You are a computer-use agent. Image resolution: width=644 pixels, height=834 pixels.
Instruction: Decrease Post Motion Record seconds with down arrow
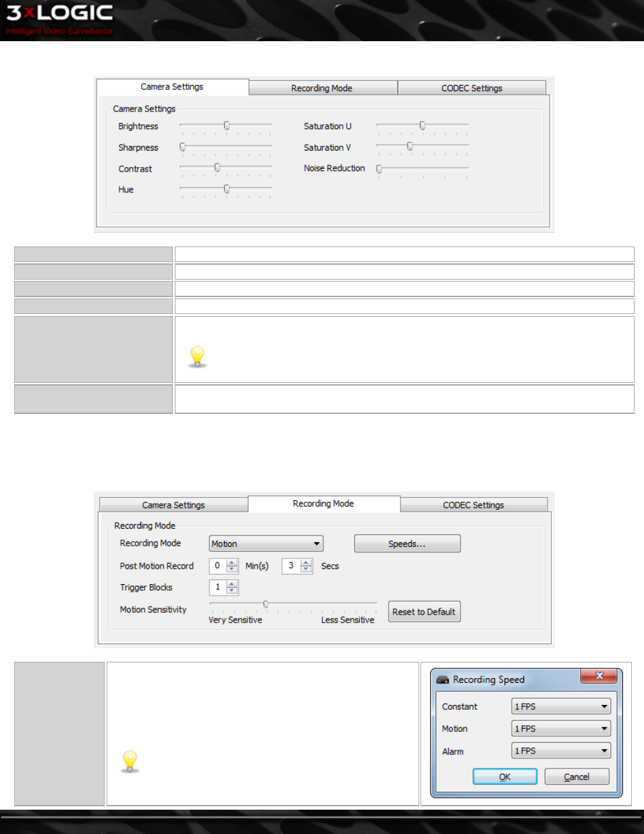pos(306,569)
